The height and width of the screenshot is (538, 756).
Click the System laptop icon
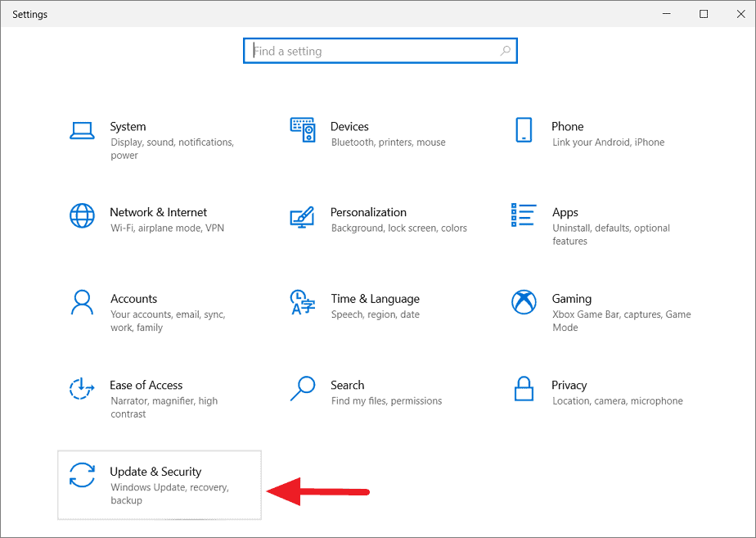[x=82, y=130]
